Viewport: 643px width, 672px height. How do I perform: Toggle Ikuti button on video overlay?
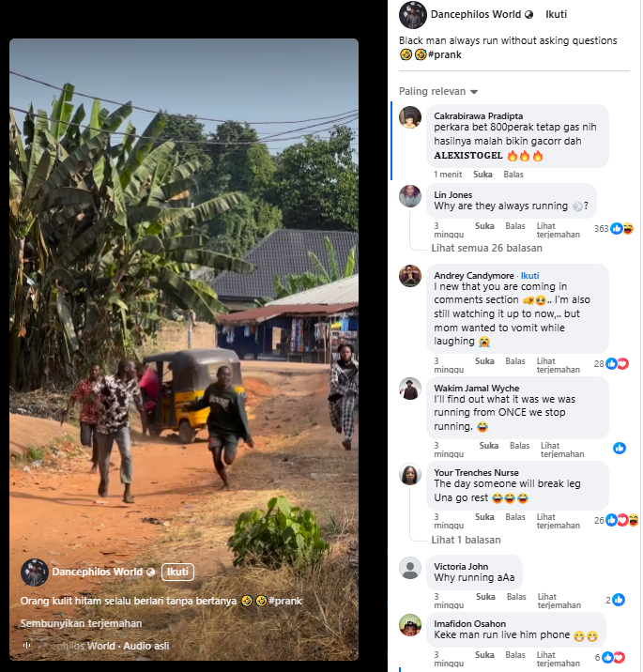click(x=177, y=572)
